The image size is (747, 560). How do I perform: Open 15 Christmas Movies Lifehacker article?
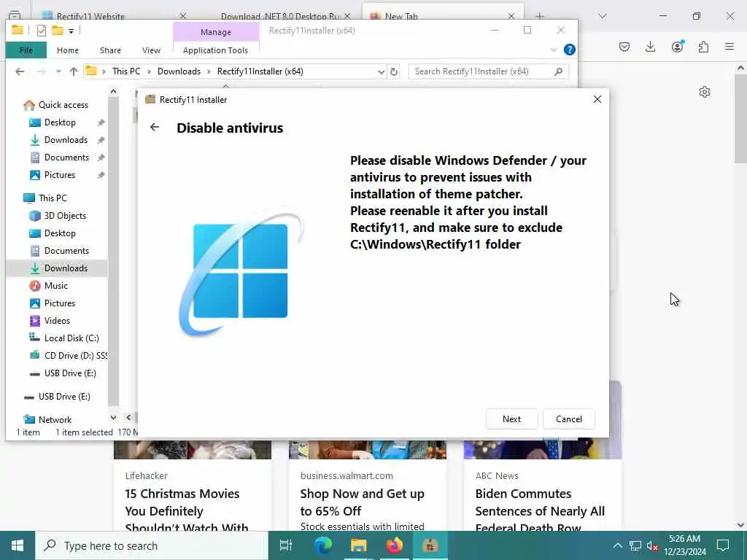(186, 511)
